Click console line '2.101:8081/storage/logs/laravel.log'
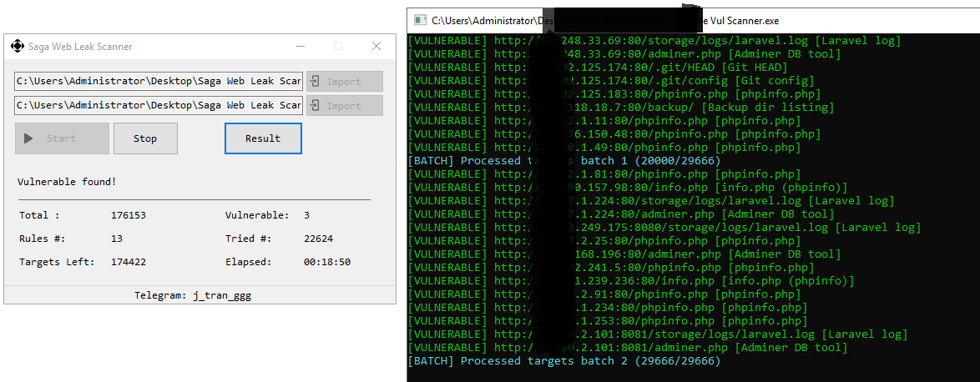The image size is (980, 382). pyautogui.click(x=658, y=334)
